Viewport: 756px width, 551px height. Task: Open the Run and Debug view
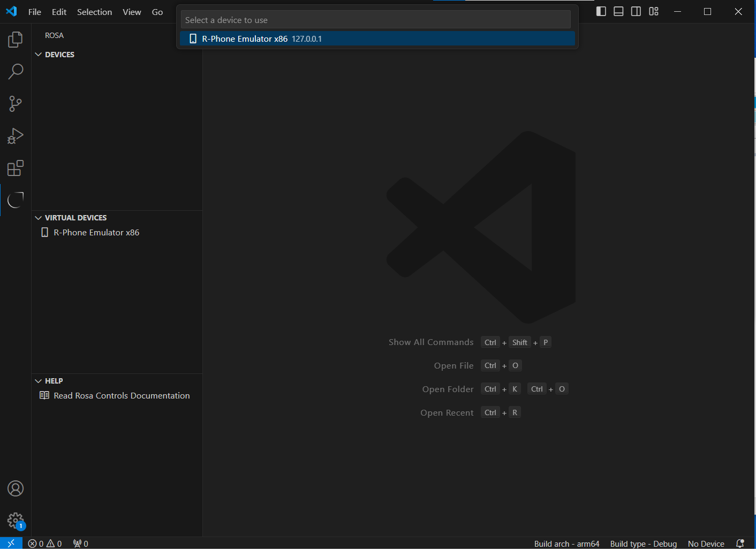[16, 136]
